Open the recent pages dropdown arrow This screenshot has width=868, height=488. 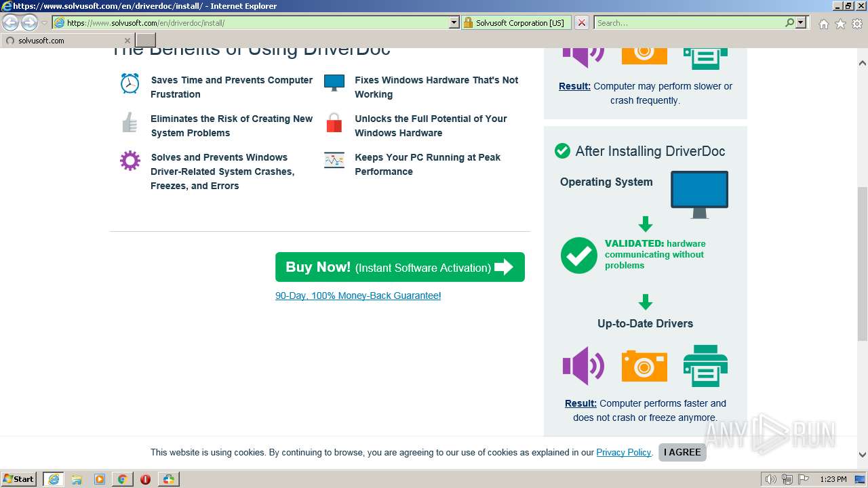[x=45, y=23]
